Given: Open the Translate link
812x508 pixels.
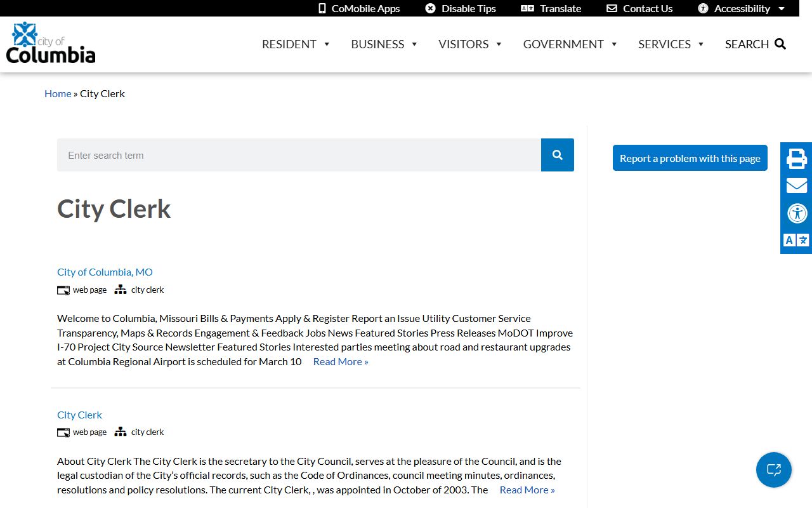Looking at the screenshot, I should (x=561, y=8).
